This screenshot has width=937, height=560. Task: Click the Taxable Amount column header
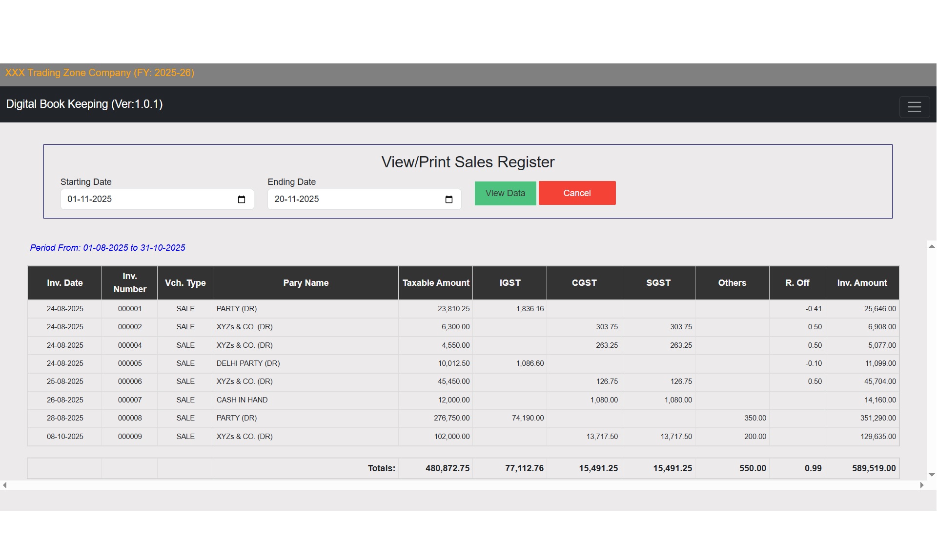[x=435, y=283]
